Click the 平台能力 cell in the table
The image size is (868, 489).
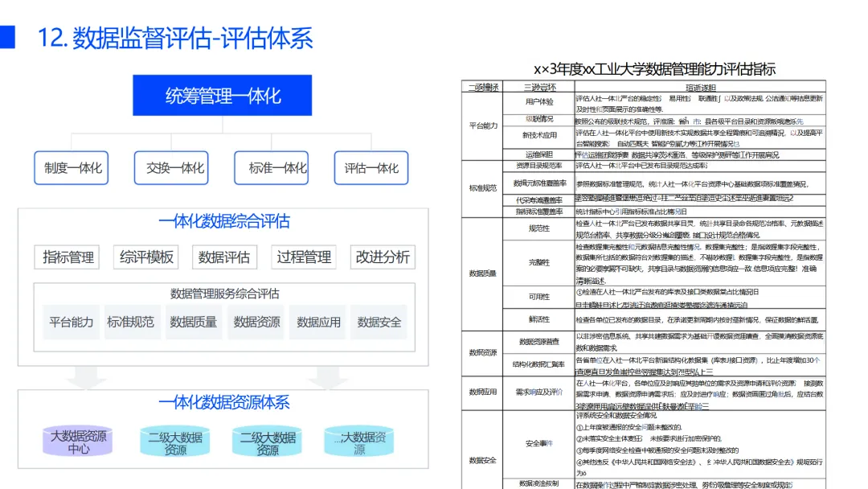(x=483, y=125)
